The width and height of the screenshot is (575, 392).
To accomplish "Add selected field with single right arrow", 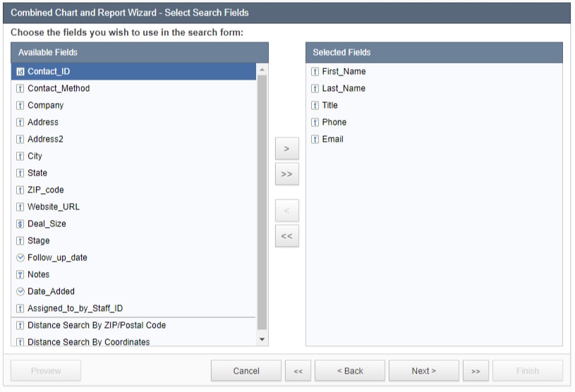I will point(286,149).
